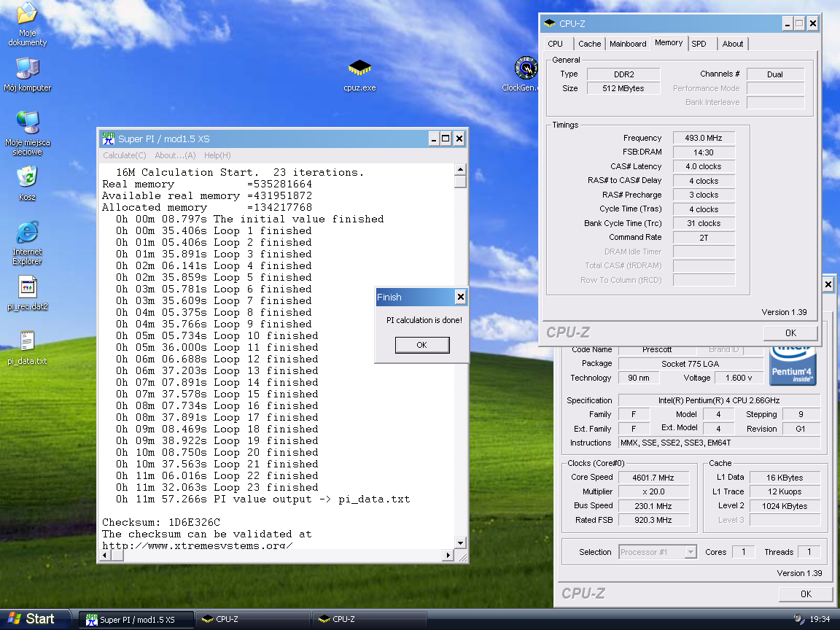Open the Kosz recycle bin
Screen dimensions: 840x630
coord(27,177)
